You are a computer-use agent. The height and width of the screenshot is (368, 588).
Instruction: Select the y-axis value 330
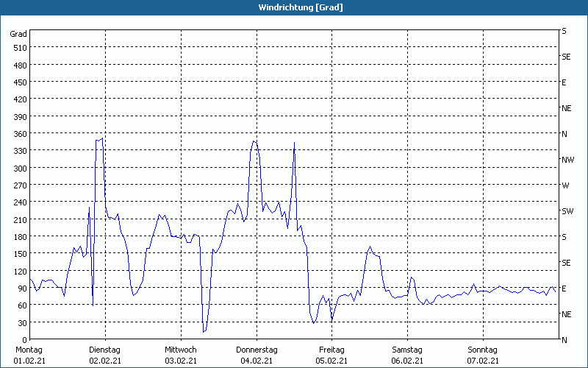point(21,151)
